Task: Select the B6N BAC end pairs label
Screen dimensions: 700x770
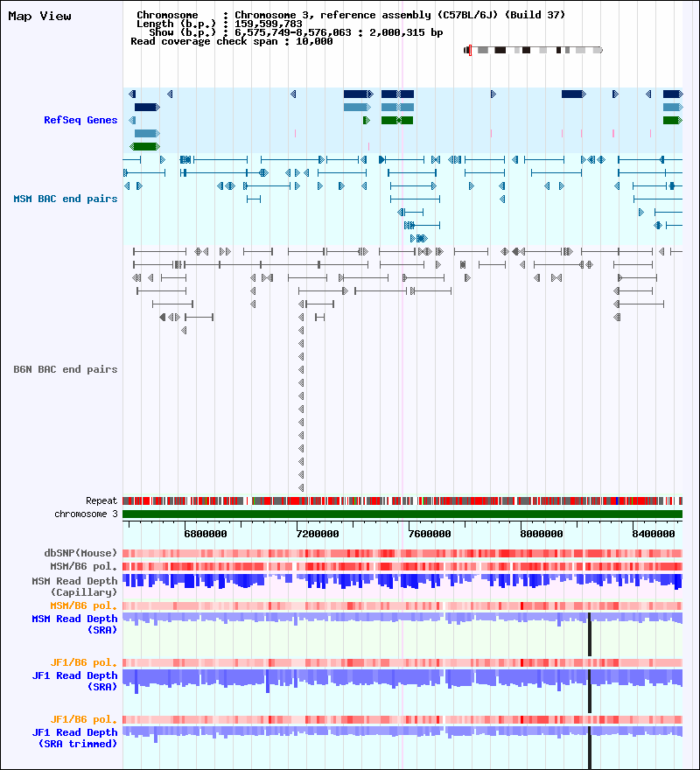Action: [x=66, y=369]
